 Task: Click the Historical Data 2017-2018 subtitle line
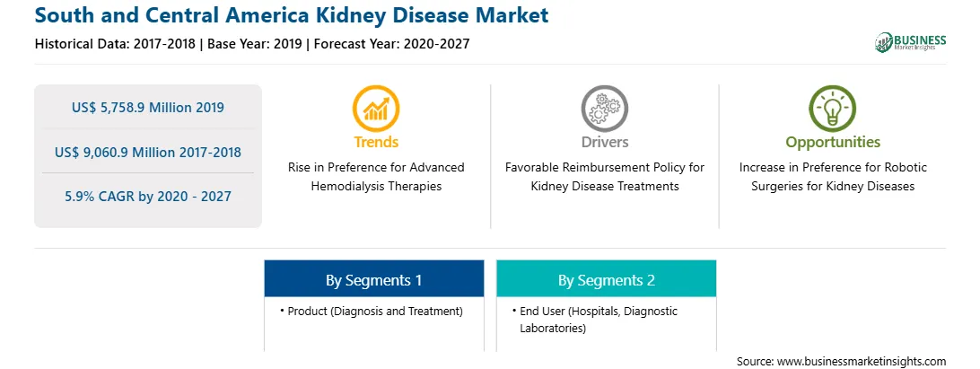pyautogui.click(x=252, y=44)
